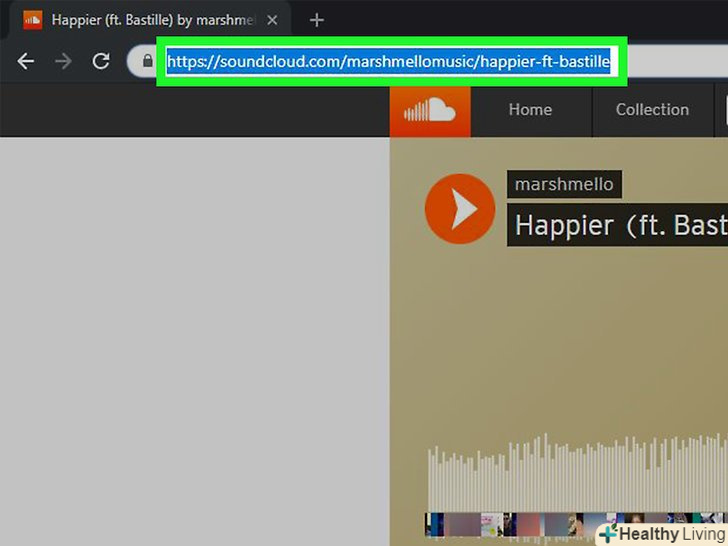728x546 pixels.
Task: Click the SoundCloud favicon in the tab
Action: pyautogui.click(x=32, y=20)
